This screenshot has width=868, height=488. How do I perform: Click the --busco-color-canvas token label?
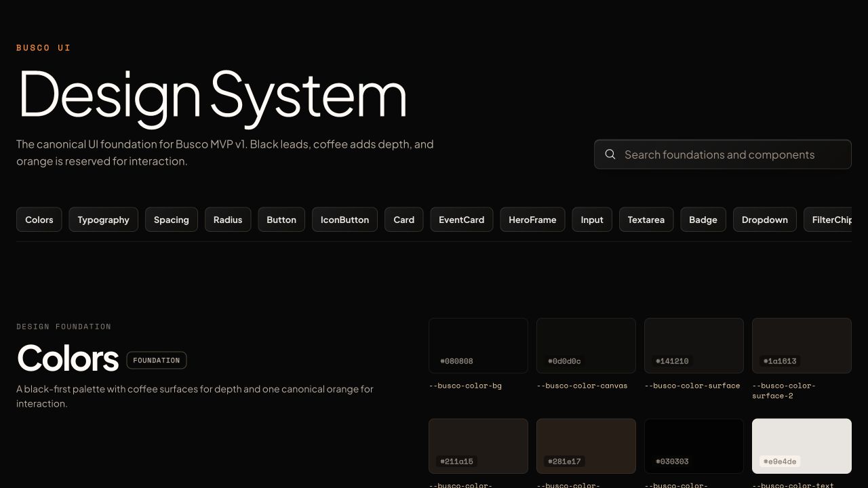coord(582,386)
